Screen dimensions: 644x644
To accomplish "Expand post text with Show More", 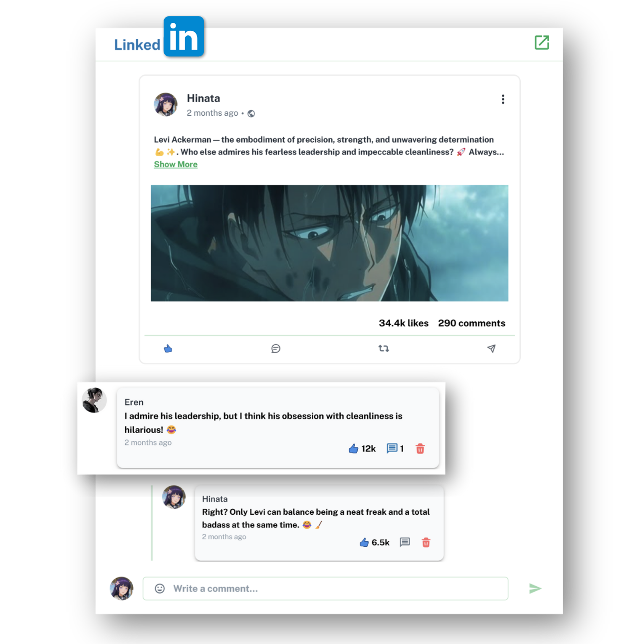I will pyautogui.click(x=176, y=164).
